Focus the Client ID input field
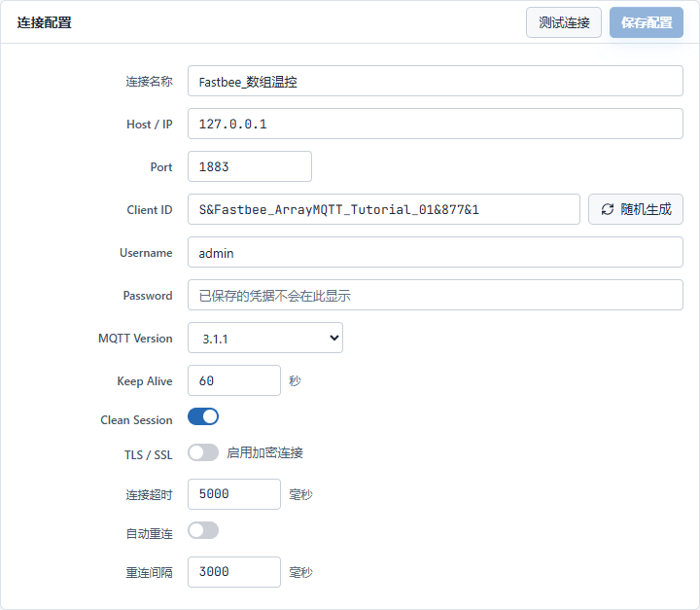 384,209
